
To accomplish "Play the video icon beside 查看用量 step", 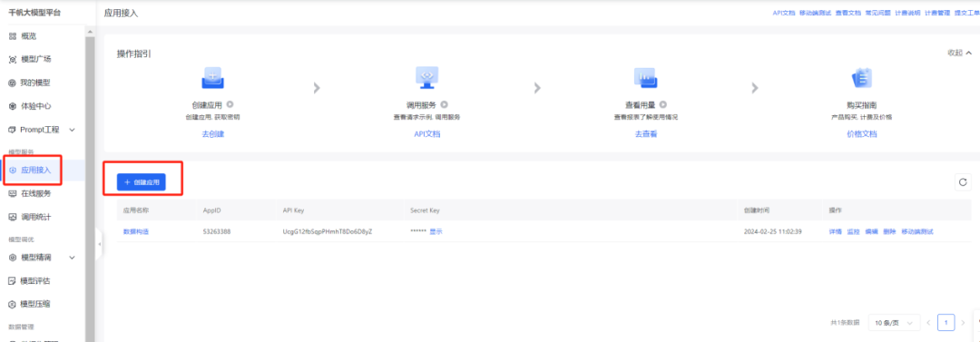I will click(x=663, y=105).
